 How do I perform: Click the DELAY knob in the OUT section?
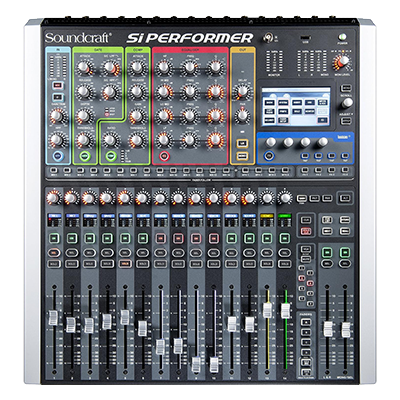point(242,91)
